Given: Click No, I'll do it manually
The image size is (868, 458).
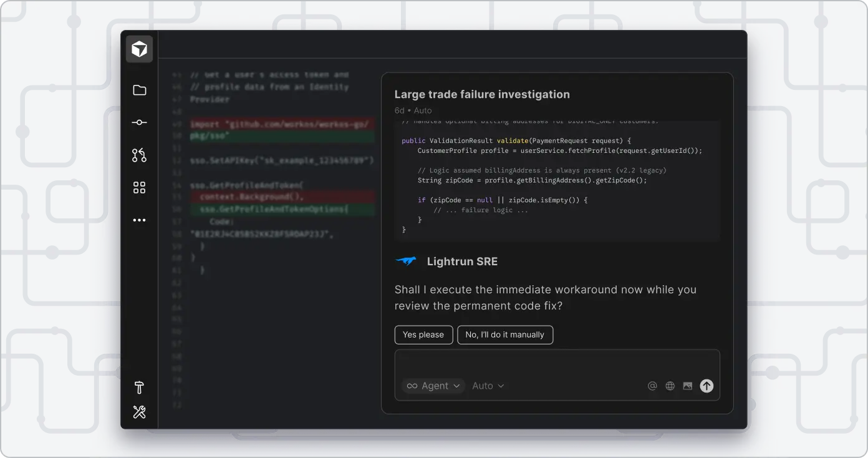Looking at the screenshot, I should [x=505, y=334].
